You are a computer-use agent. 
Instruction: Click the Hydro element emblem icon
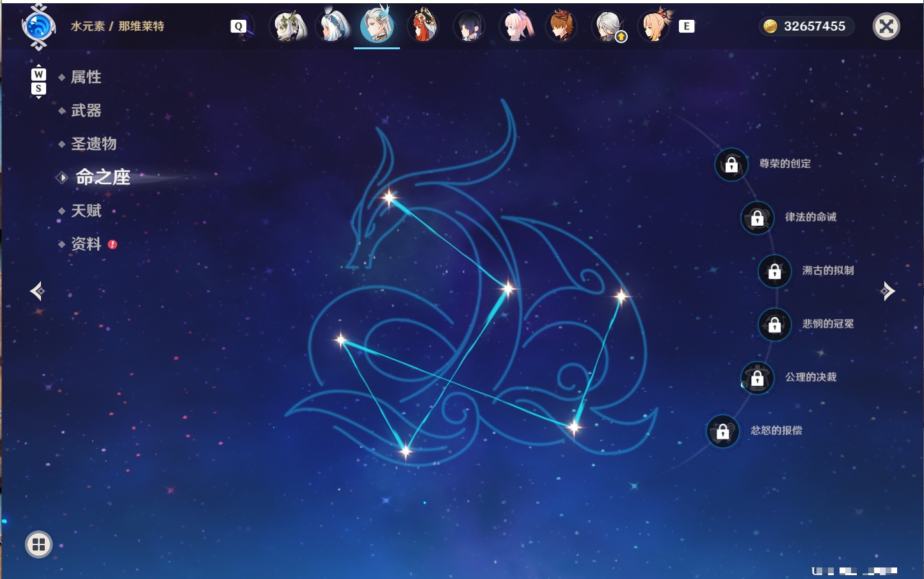(x=38, y=27)
